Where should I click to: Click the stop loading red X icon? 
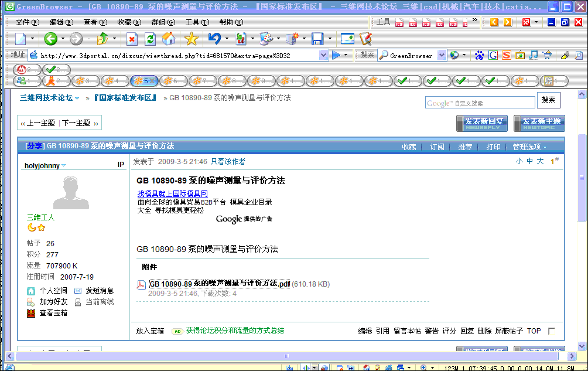[132, 39]
